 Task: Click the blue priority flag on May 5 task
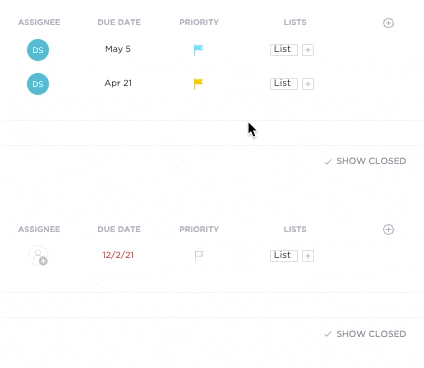[198, 50]
